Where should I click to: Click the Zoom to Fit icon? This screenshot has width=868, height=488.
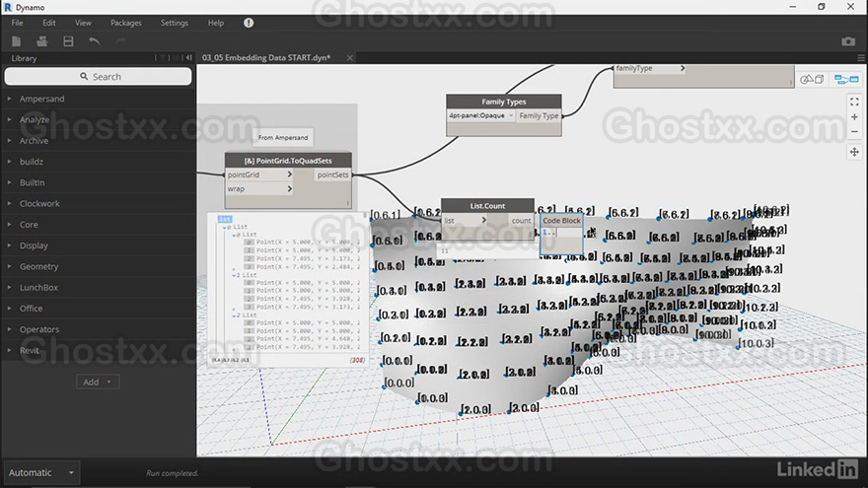tap(855, 102)
